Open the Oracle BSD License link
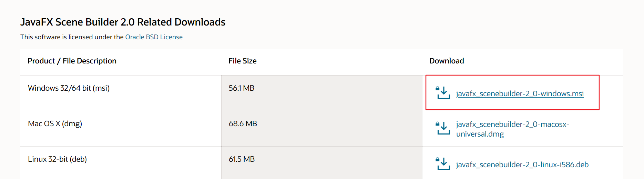 [154, 37]
